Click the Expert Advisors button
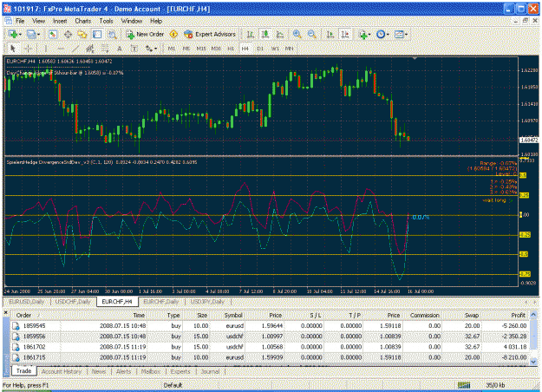 point(210,34)
